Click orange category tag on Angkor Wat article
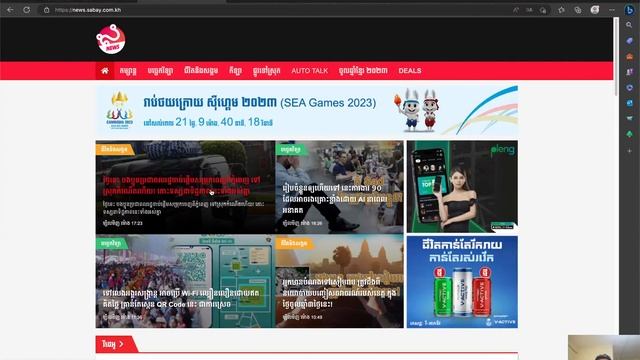Viewport: 640px width, 360px height. point(294,243)
